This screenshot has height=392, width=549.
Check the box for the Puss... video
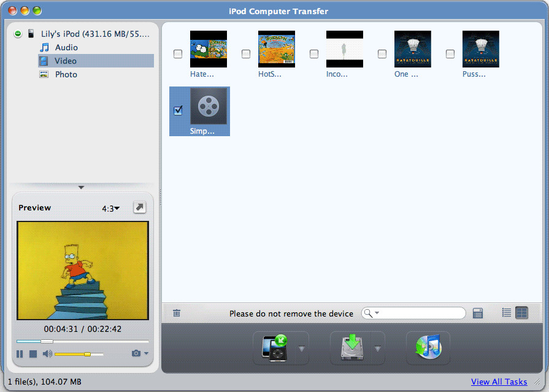450,53
